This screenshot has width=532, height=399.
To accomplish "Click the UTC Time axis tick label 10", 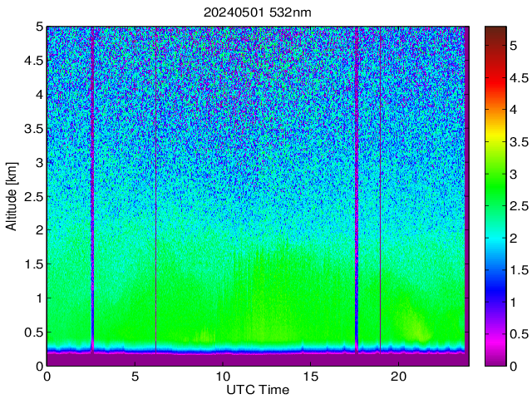I will point(223,377).
